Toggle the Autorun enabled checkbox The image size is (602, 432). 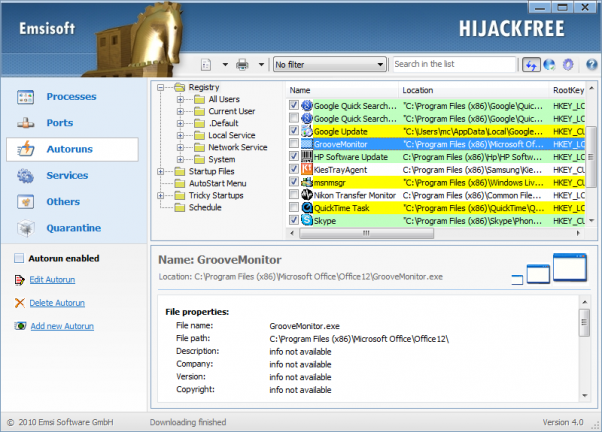(19, 258)
